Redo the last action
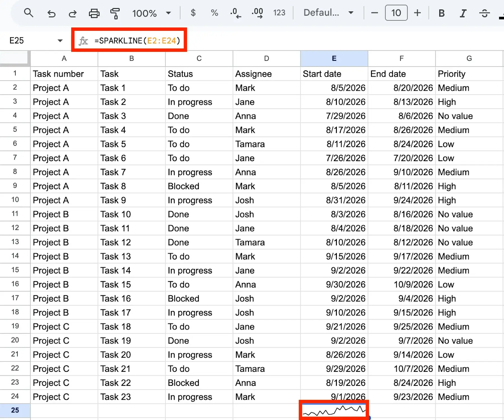This screenshot has height=420, width=504. 73,13
